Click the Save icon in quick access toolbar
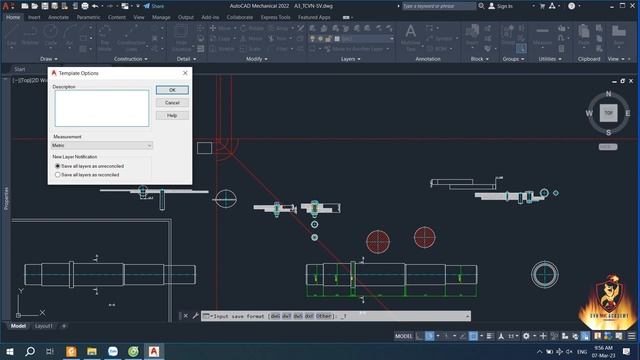The image size is (640, 360). click(45, 6)
